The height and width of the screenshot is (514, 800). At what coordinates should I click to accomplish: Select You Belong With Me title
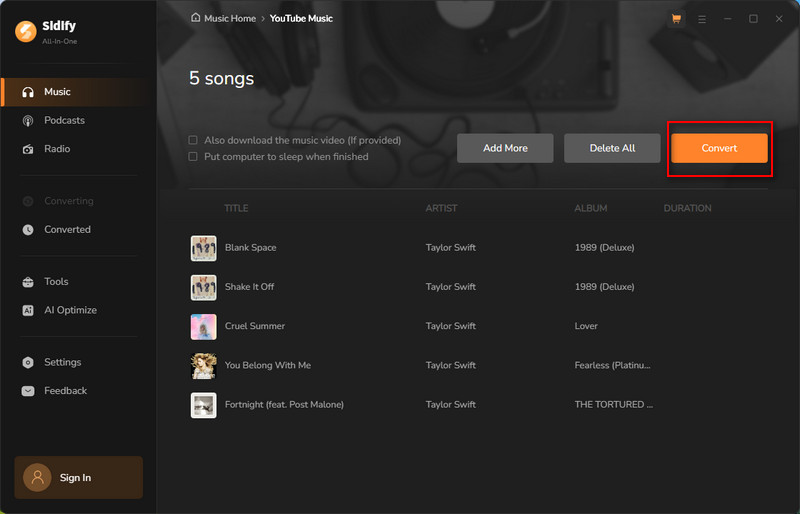(x=268, y=365)
